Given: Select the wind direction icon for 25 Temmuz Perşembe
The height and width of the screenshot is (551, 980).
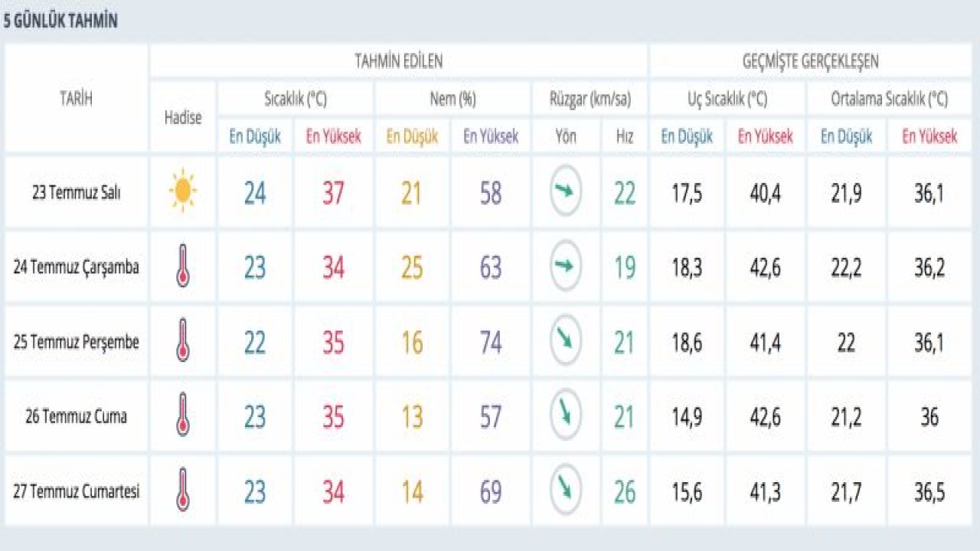Looking at the screenshot, I should (x=566, y=341).
